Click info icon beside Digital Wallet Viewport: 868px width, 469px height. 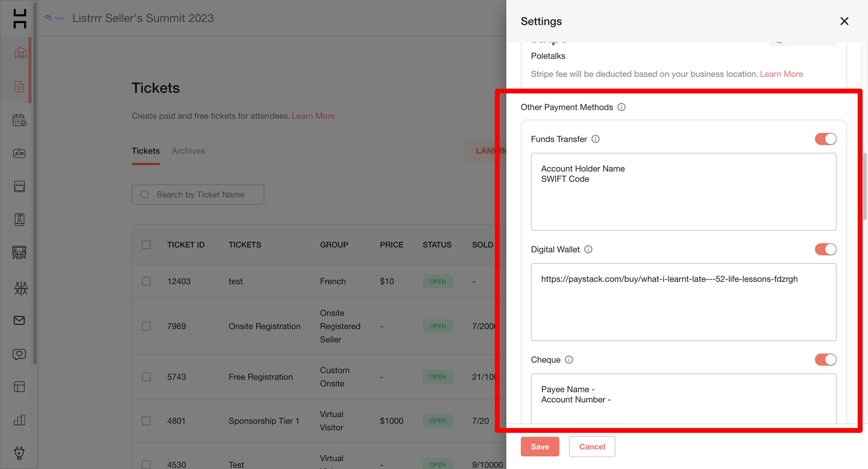point(588,249)
